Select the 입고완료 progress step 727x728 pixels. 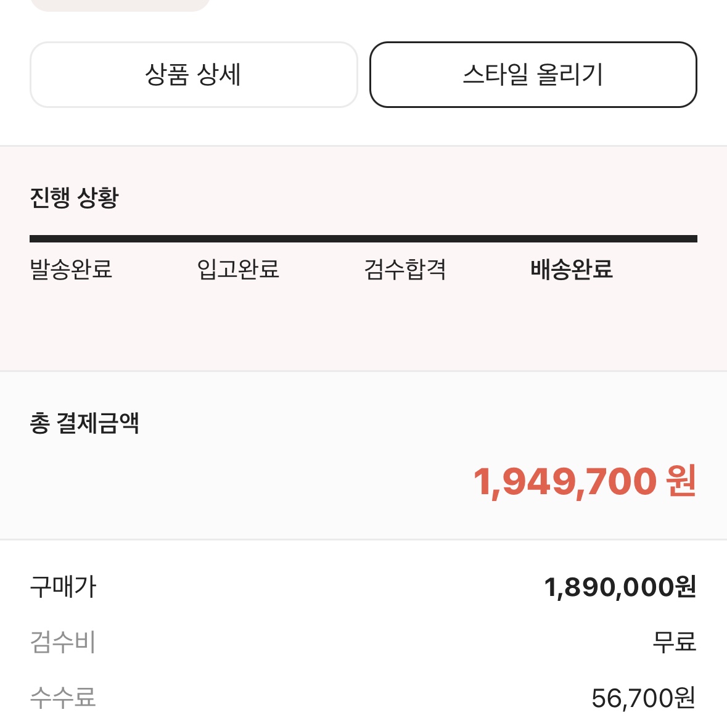[x=238, y=269]
